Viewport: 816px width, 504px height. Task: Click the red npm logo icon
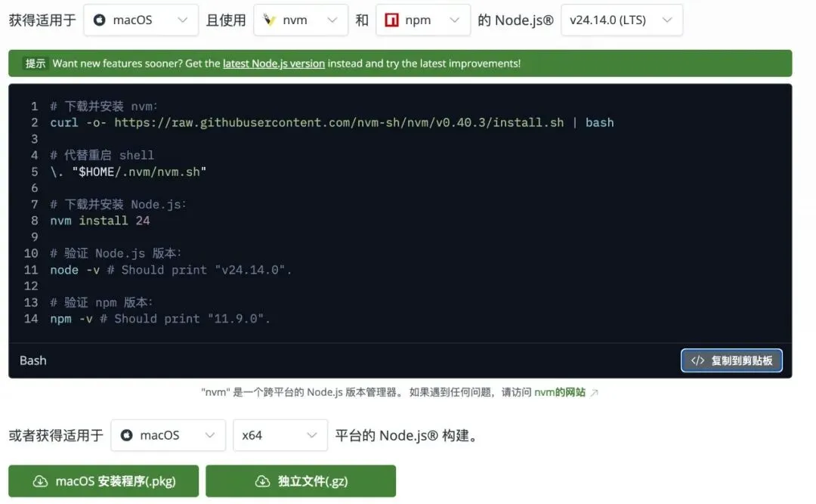coord(391,20)
